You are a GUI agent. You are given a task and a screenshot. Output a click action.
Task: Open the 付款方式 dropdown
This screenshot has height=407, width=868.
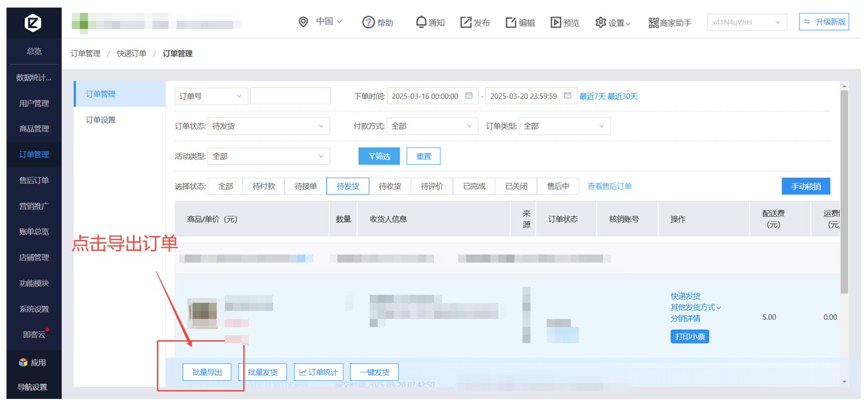[432, 126]
